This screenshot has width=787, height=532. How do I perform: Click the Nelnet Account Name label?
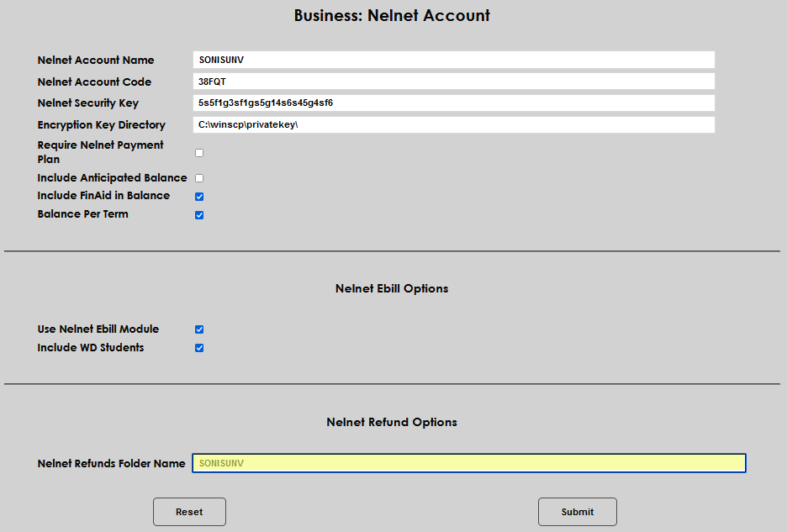95,60
